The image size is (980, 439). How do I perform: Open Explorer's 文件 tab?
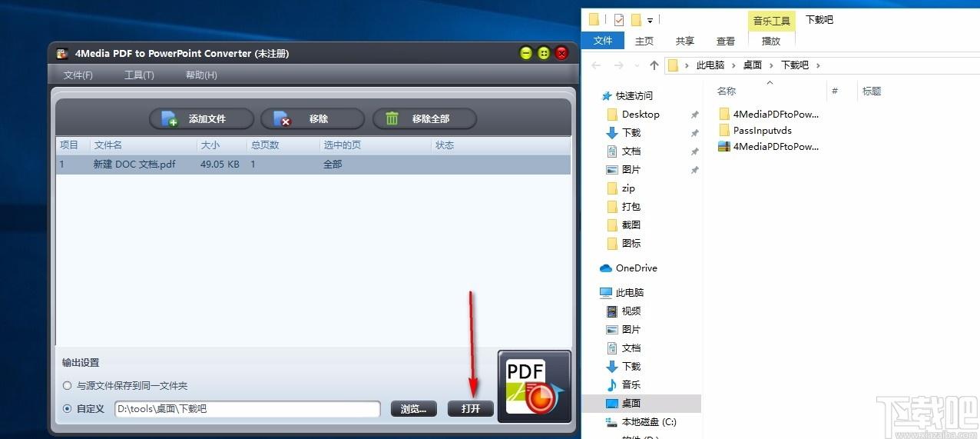coord(604,41)
